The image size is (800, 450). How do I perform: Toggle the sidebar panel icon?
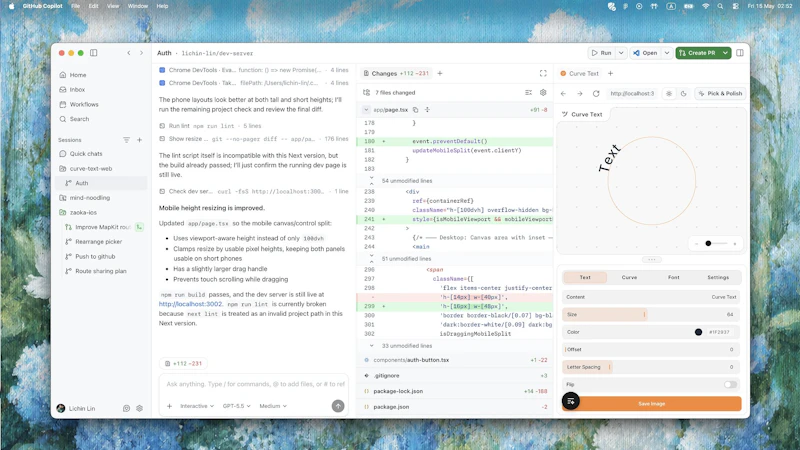tap(93, 53)
